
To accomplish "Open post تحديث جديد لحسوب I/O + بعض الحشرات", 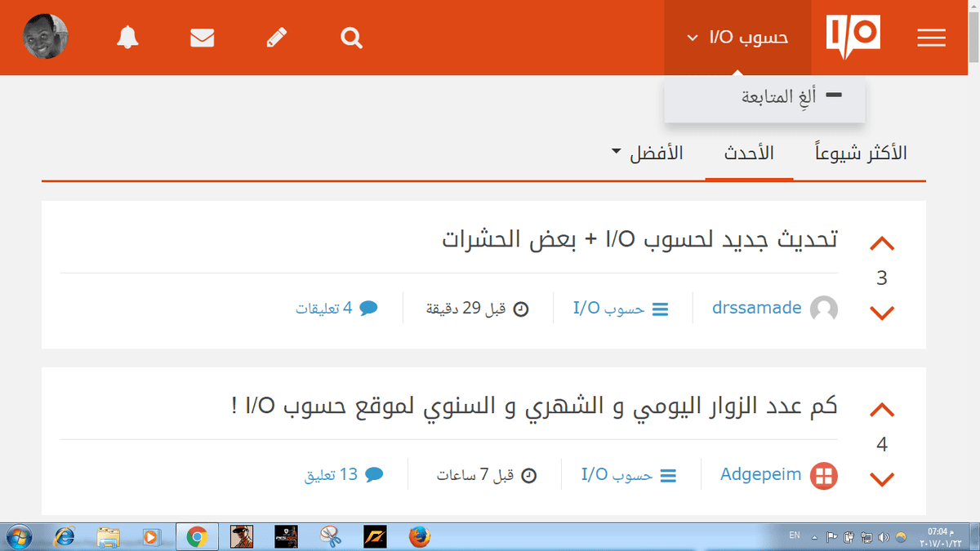I will 640,241.
